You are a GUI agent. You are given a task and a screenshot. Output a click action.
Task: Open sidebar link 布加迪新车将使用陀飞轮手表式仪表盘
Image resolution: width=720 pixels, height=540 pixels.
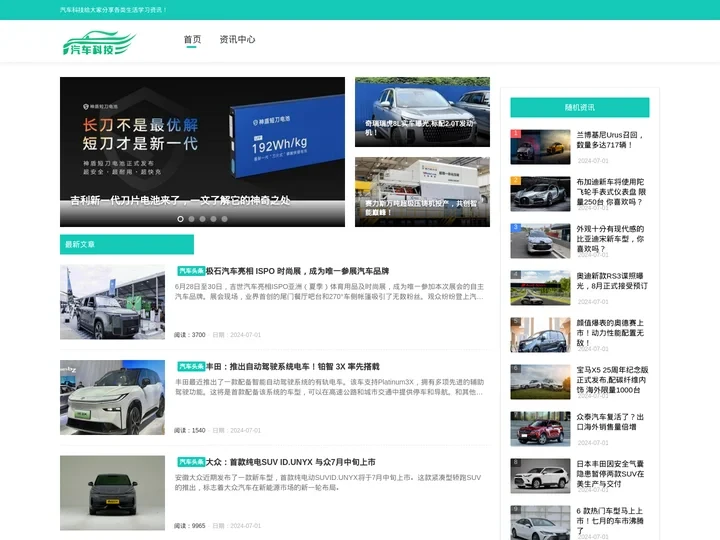tap(611, 191)
